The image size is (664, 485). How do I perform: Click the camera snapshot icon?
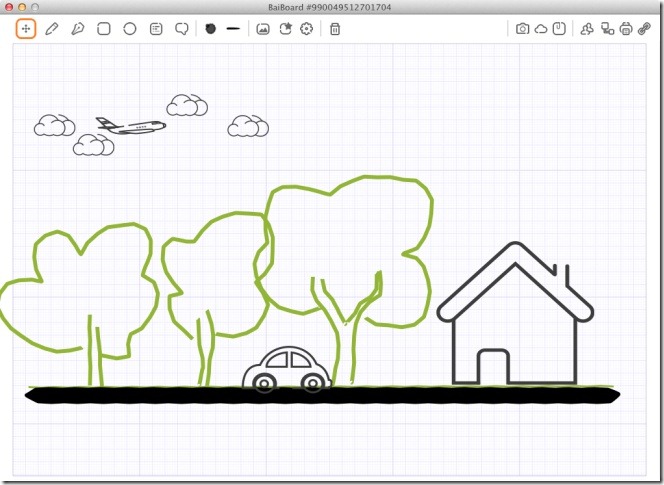[523, 29]
